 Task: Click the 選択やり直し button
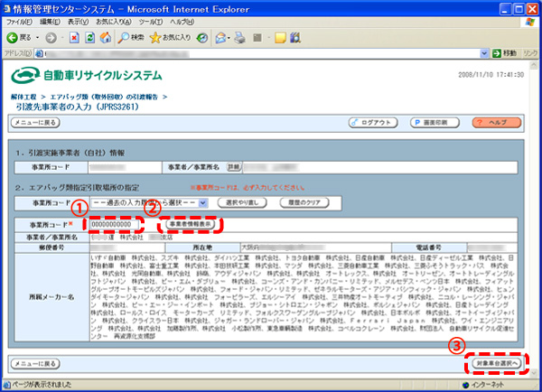[x=242, y=203]
